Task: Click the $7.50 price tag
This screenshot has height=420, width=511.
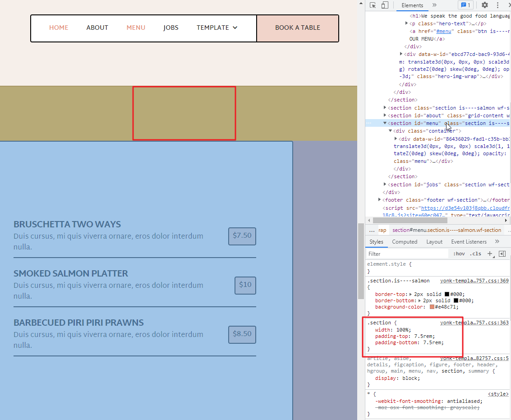Action: pos(242,236)
